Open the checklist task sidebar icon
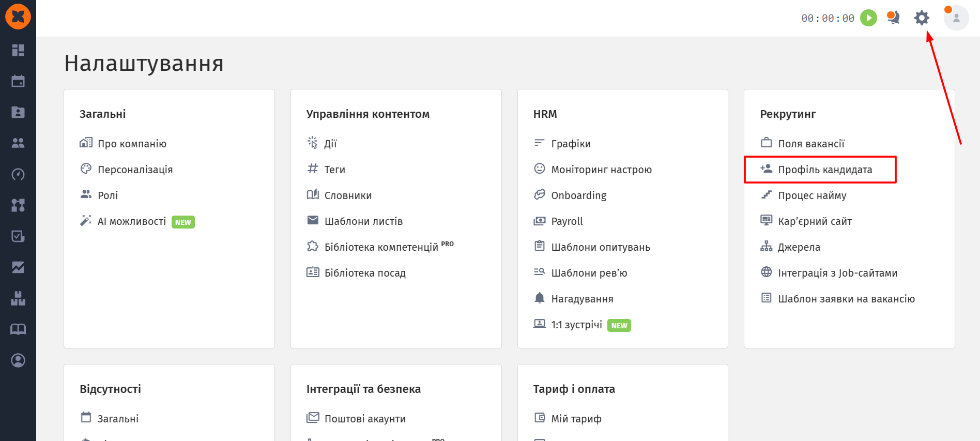This screenshot has height=441, width=980. (x=18, y=236)
